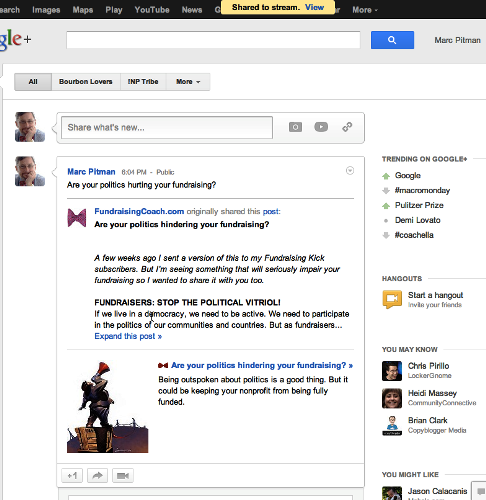Click the +1 button on the post

click(x=72, y=476)
